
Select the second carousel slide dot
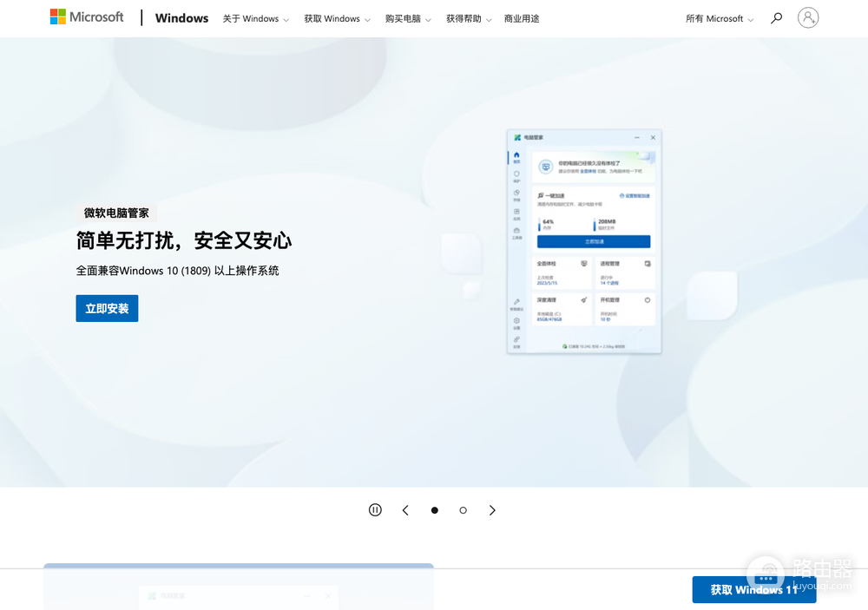pyautogui.click(x=464, y=510)
